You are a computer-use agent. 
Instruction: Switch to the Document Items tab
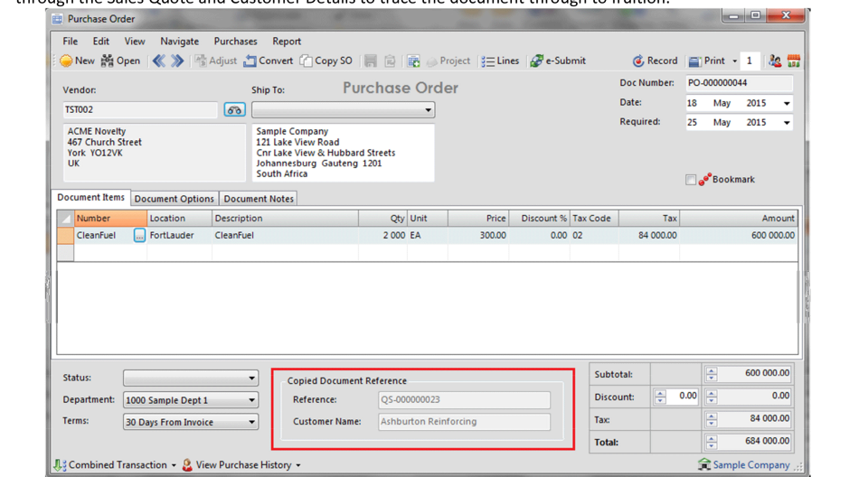click(90, 198)
